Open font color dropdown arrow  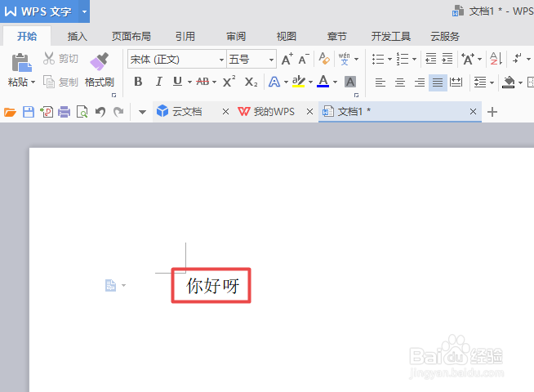pyautogui.click(x=335, y=82)
